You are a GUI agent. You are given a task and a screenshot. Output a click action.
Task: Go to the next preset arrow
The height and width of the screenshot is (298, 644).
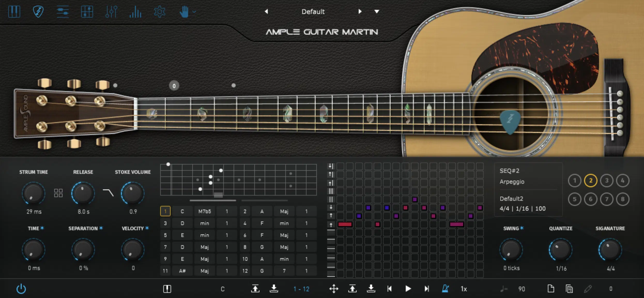[x=360, y=11]
